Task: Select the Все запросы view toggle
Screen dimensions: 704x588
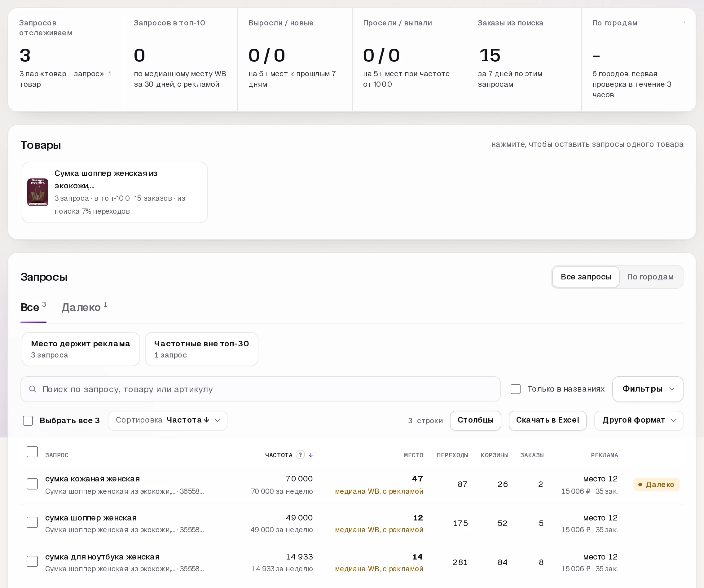Action: tap(586, 277)
